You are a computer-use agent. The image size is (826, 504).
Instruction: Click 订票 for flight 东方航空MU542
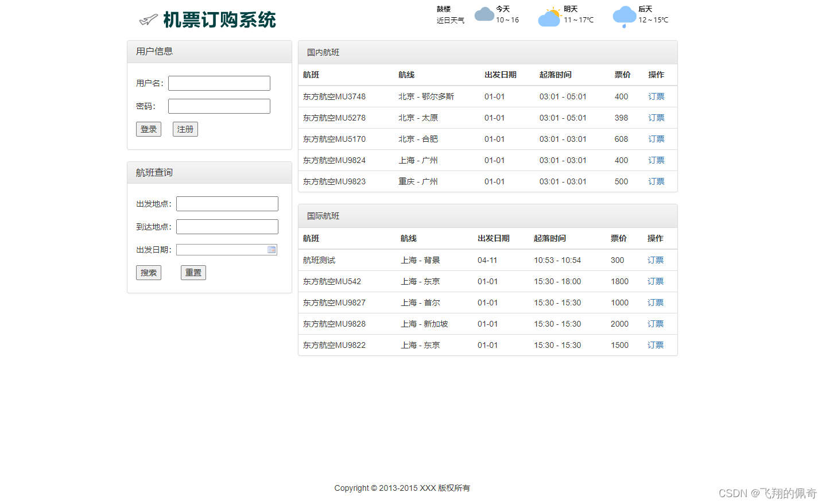point(655,281)
